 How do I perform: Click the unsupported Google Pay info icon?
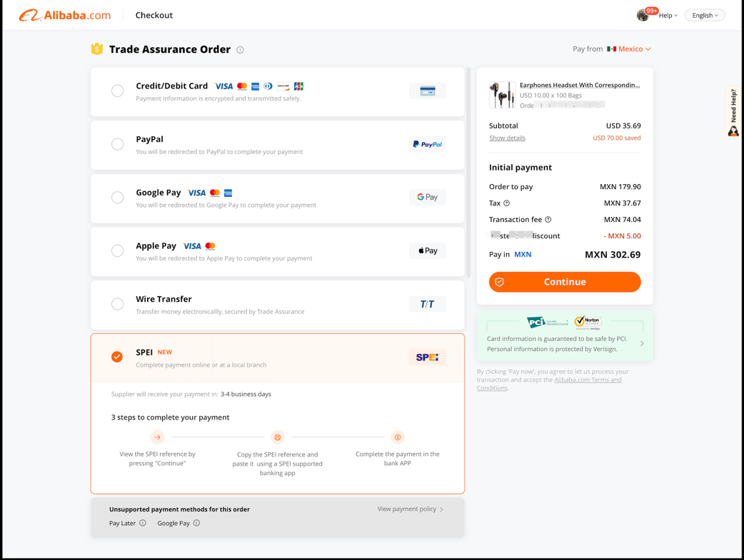(x=196, y=523)
